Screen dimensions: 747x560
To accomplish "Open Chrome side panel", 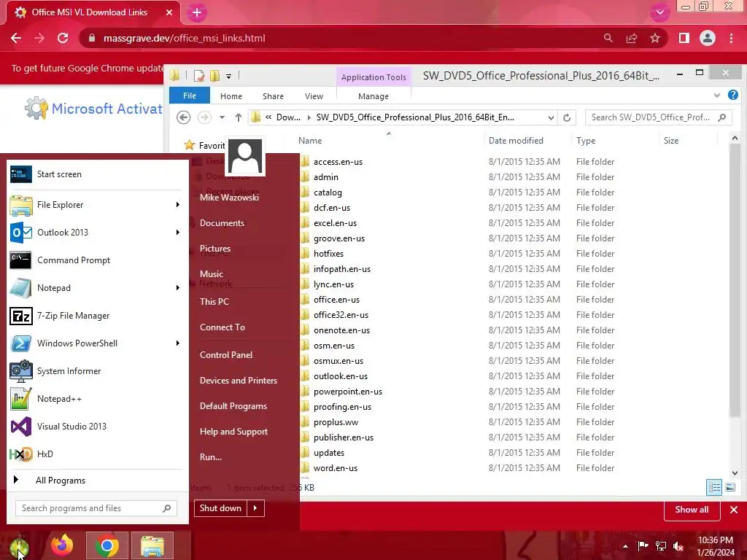I will [x=684, y=38].
